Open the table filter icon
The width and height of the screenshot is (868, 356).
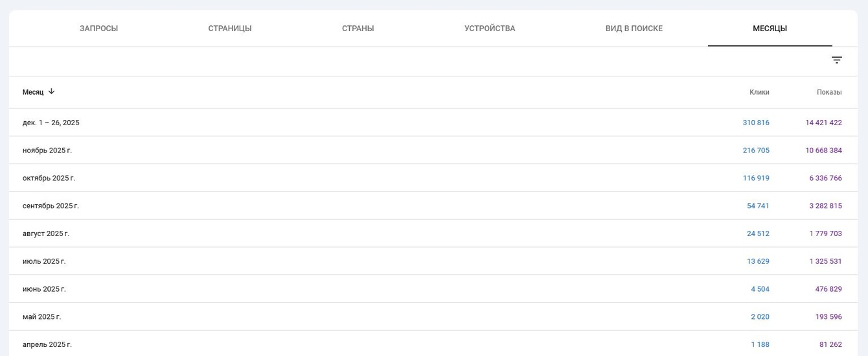[x=836, y=60]
